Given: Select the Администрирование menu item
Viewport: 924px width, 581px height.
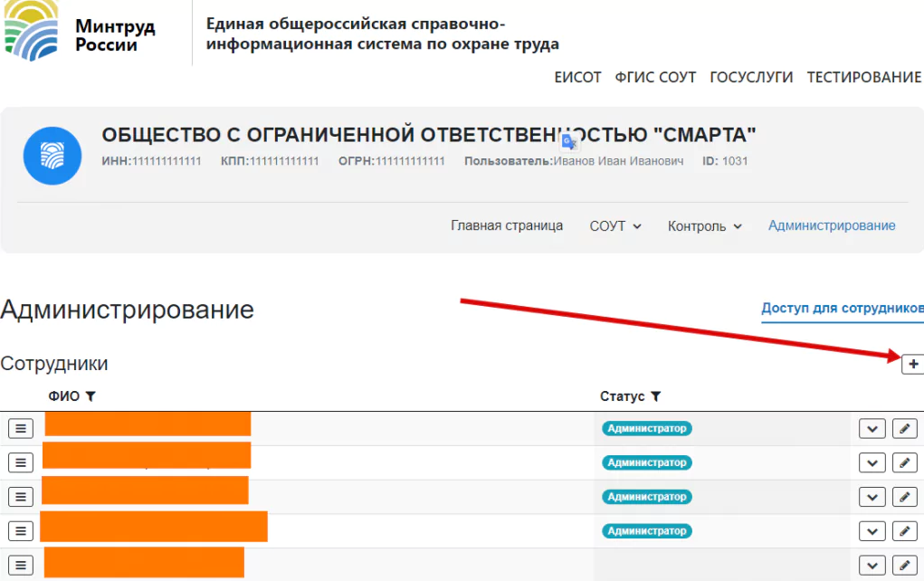Looking at the screenshot, I should click(x=831, y=225).
